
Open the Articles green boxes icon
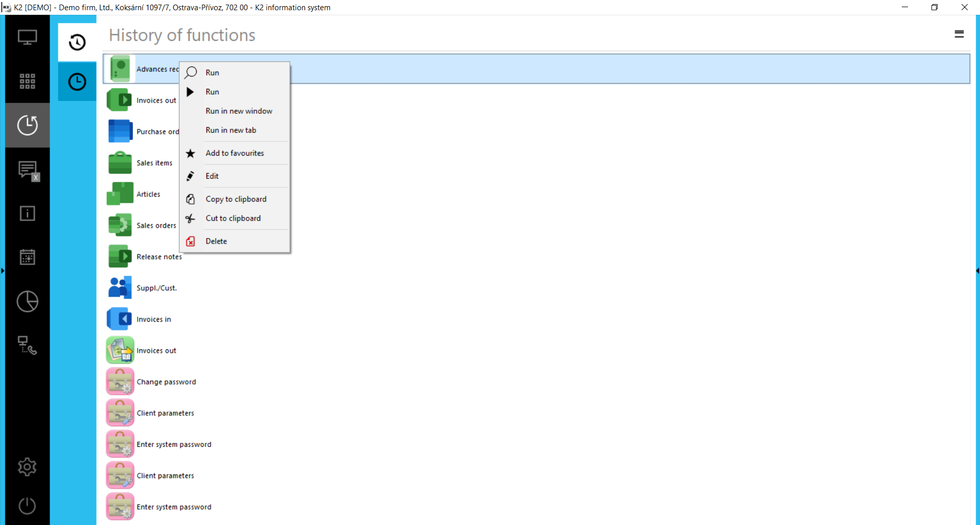[120, 194]
